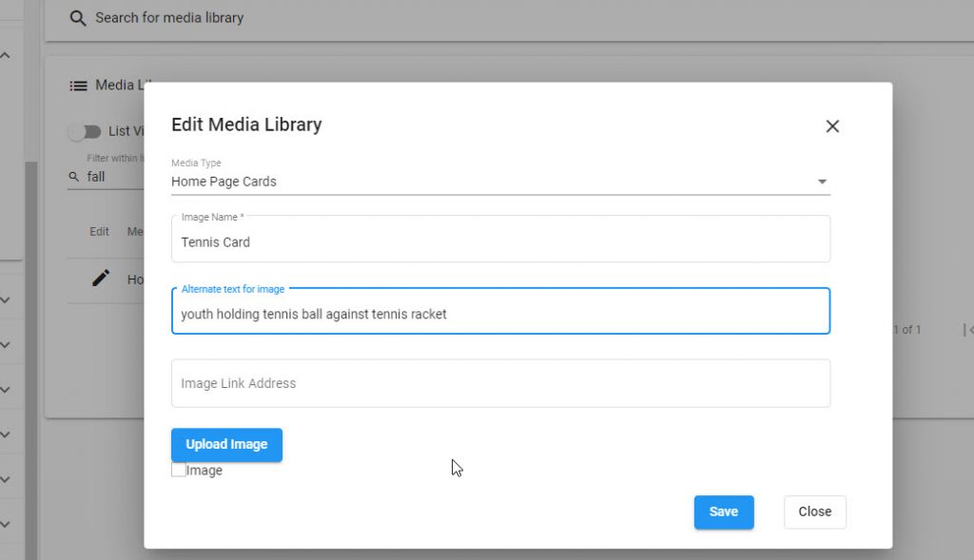Click the broken Image thumbnail below Upload
The image size is (974, 560).
point(197,470)
